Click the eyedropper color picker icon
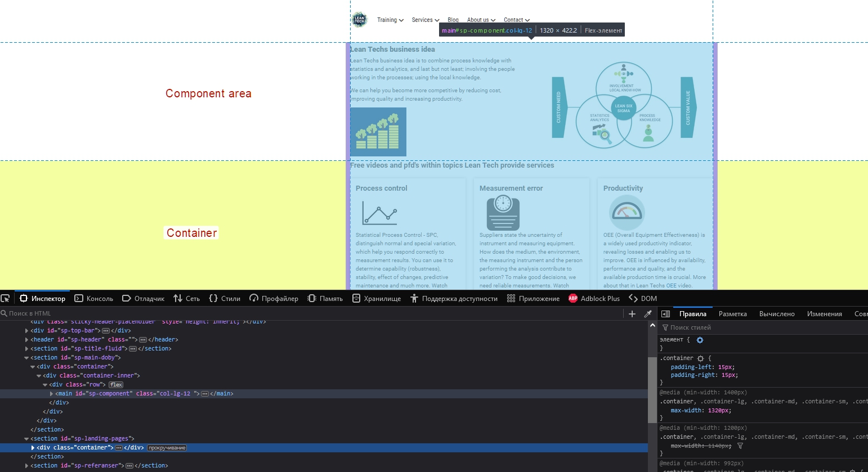Viewport: 868px width, 472px height. click(x=648, y=314)
